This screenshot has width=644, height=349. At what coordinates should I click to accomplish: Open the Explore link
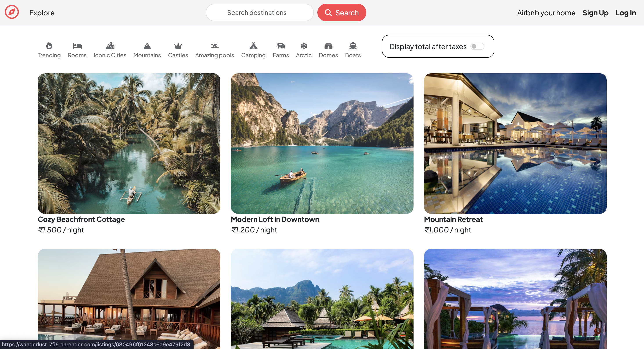42,13
